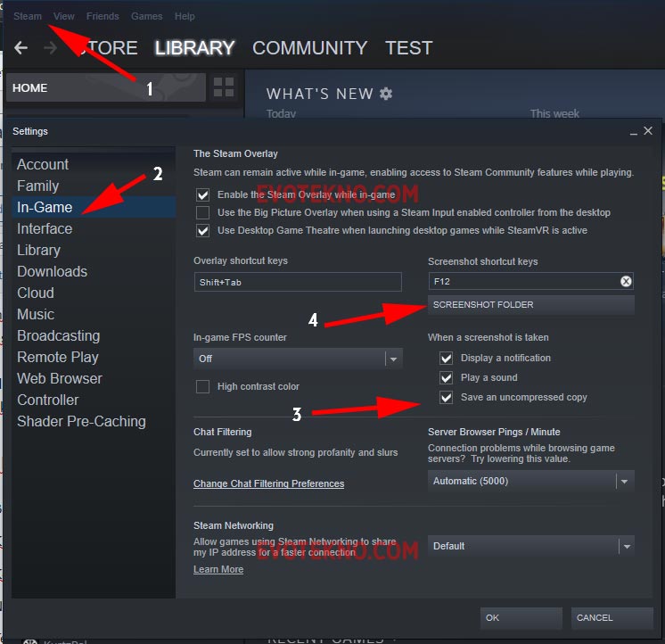The height and width of the screenshot is (644, 665).
Task: Click the back navigation arrow
Action: coord(21,48)
